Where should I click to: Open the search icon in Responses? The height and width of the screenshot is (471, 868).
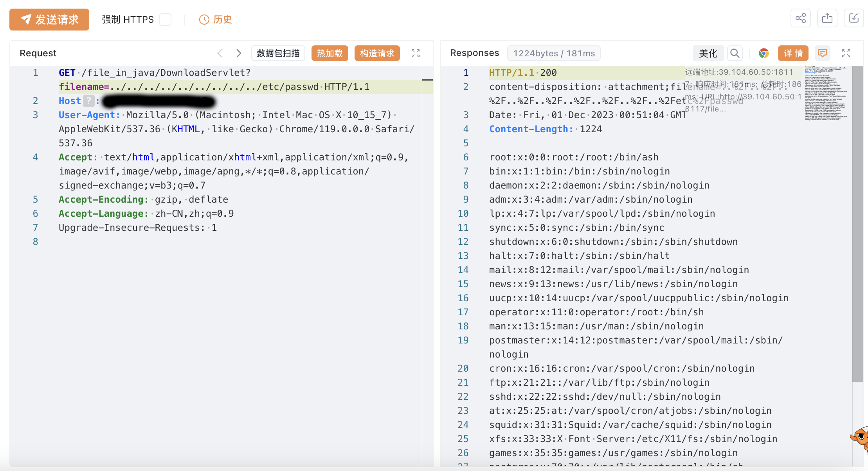point(735,53)
